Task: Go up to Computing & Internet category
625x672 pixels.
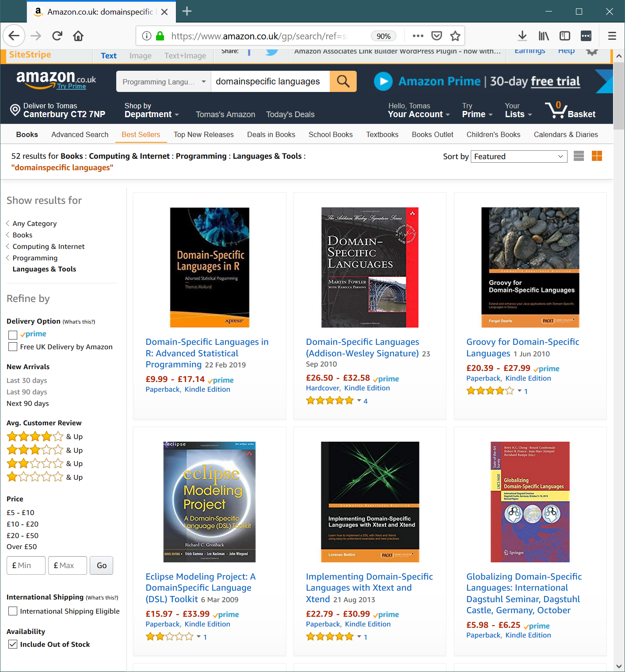Action: pyautogui.click(x=49, y=246)
